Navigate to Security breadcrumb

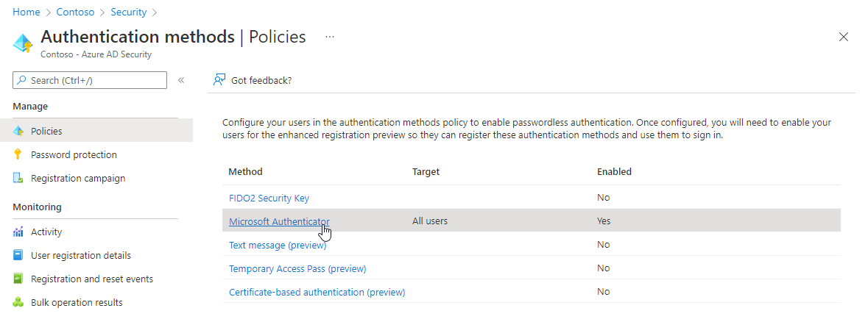[128, 12]
